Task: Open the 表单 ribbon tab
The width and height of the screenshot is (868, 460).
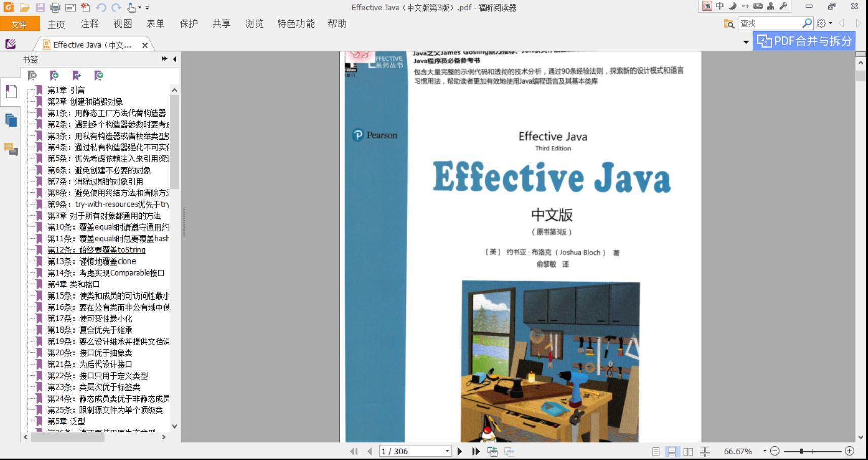Action: pyautogui.click(x=156, y=24)
